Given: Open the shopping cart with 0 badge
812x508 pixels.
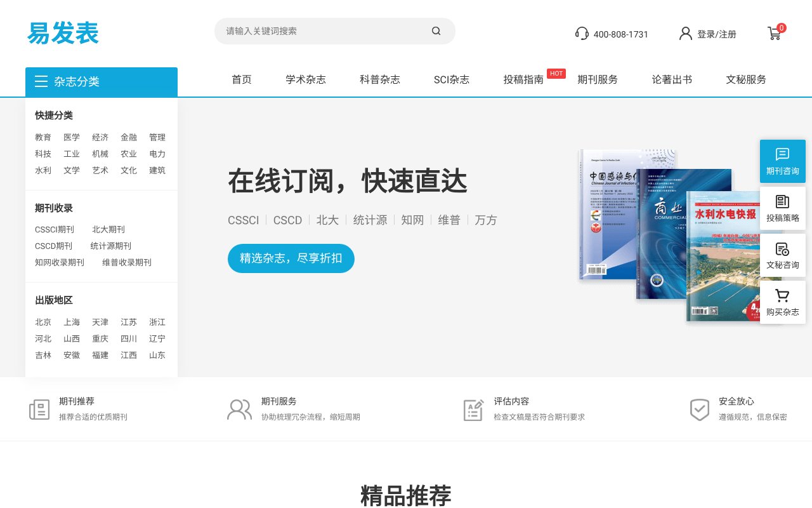Looking at the screenshot, I should click(x=775, y=34).
